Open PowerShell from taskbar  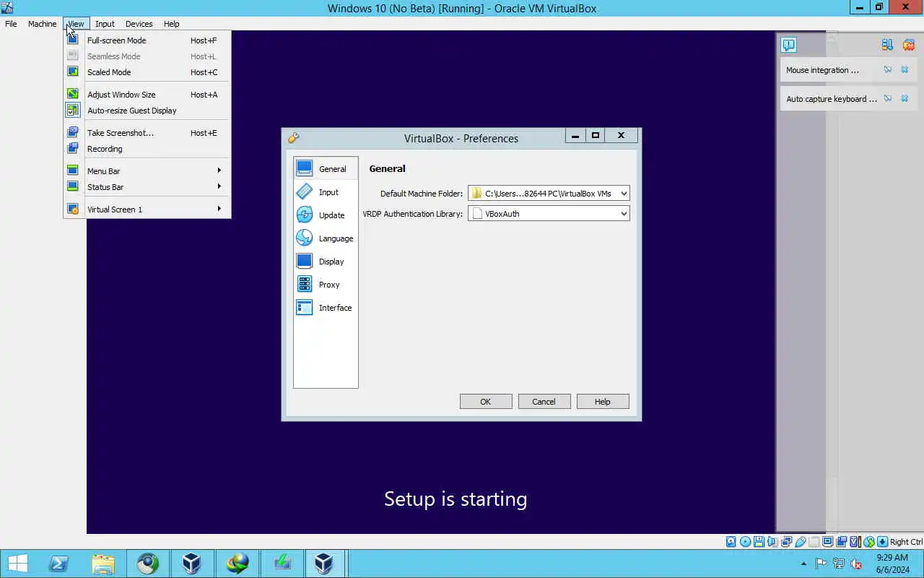pyautogui.click(x=58, y=564)
